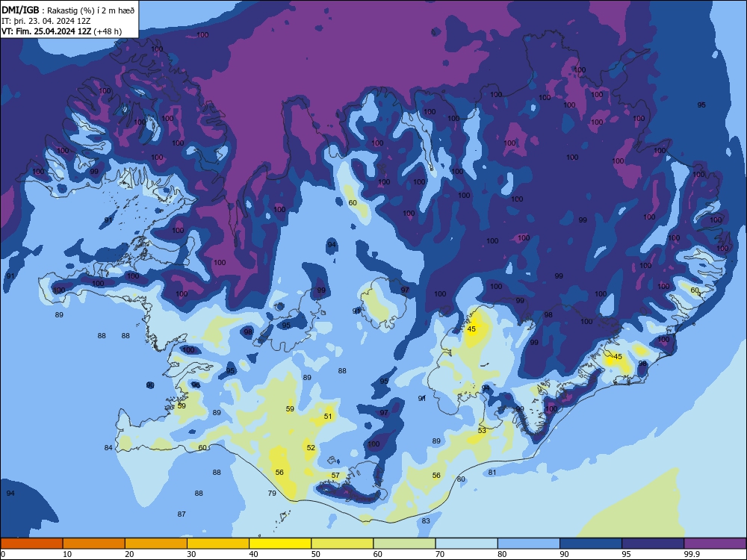Click the '87' humidity value over the sea
This screenshot has width=747, height=560.
tap(182, 514)
